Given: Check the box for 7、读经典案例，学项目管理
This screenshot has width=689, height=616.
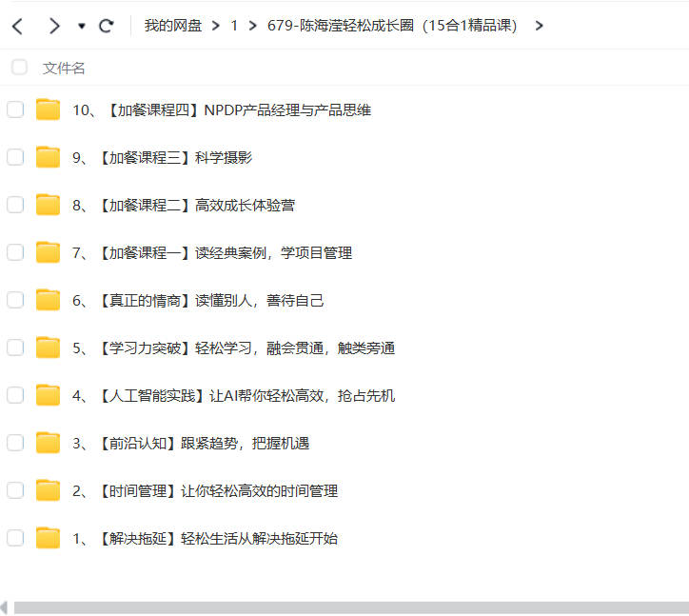Looking at the screenshot, I should coord(15,252).
